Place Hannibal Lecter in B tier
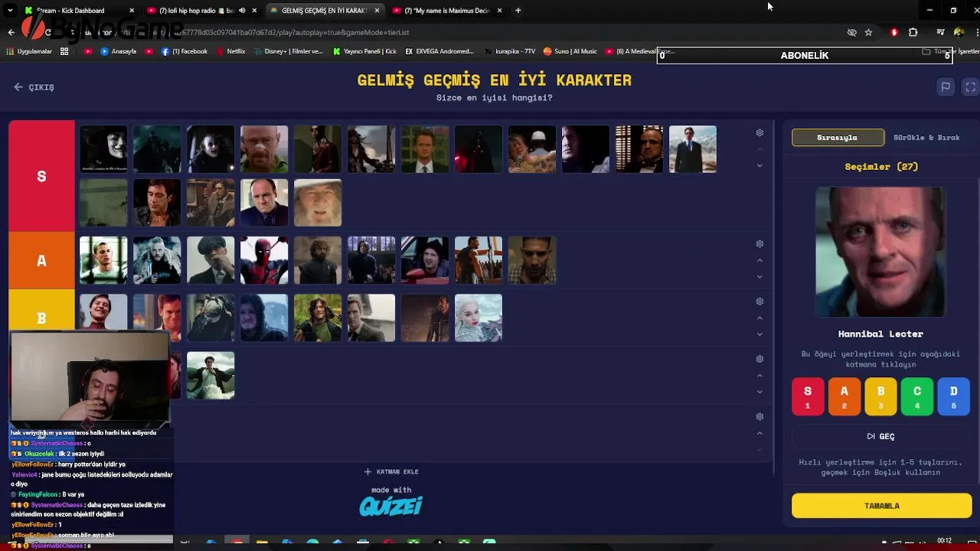980x551 pixels. click(x=880, y=396)
